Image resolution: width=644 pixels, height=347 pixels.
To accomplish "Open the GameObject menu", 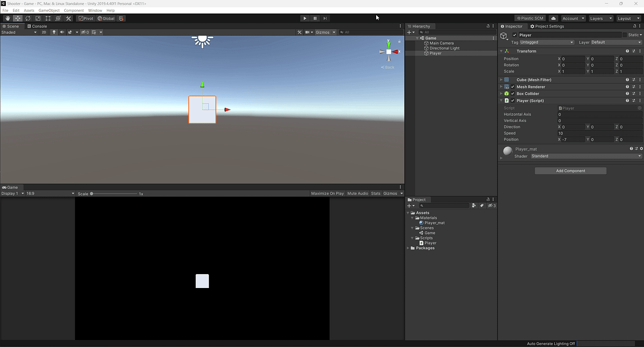I will point(49,10).
